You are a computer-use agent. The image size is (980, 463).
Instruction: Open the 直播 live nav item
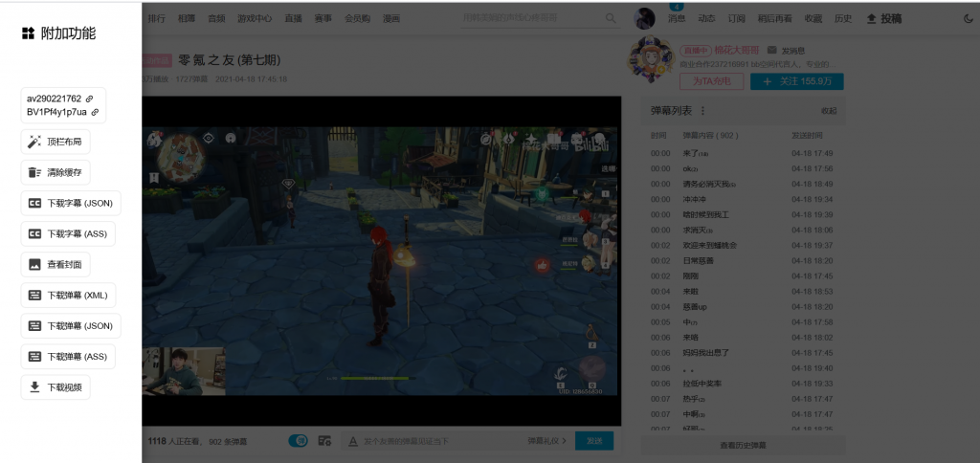coord(293,19)
